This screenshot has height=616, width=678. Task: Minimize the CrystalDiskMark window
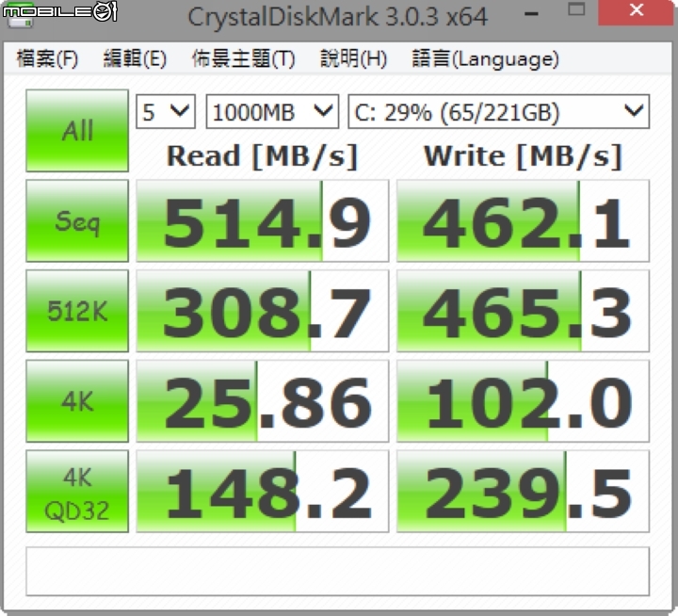(x=531, y=13)
